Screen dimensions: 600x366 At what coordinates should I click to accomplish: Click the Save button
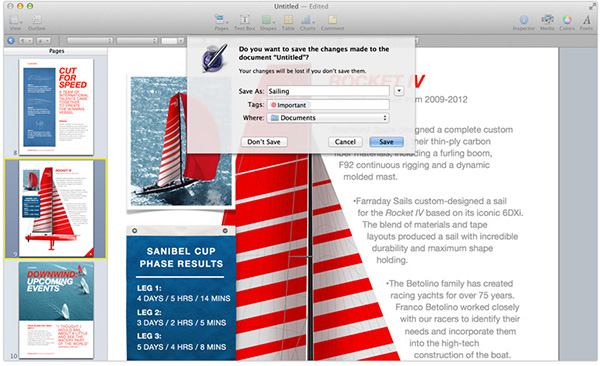[386, 142]
